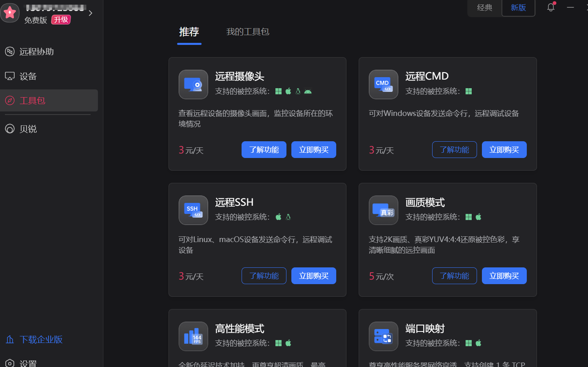Click the 设置 gear icon

pos(10,363)
